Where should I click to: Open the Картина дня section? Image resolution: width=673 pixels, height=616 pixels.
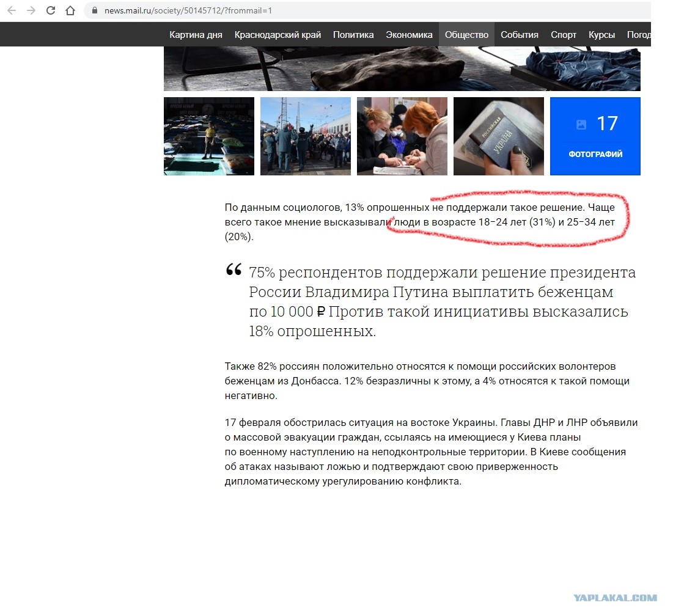[x=196, y=35]
